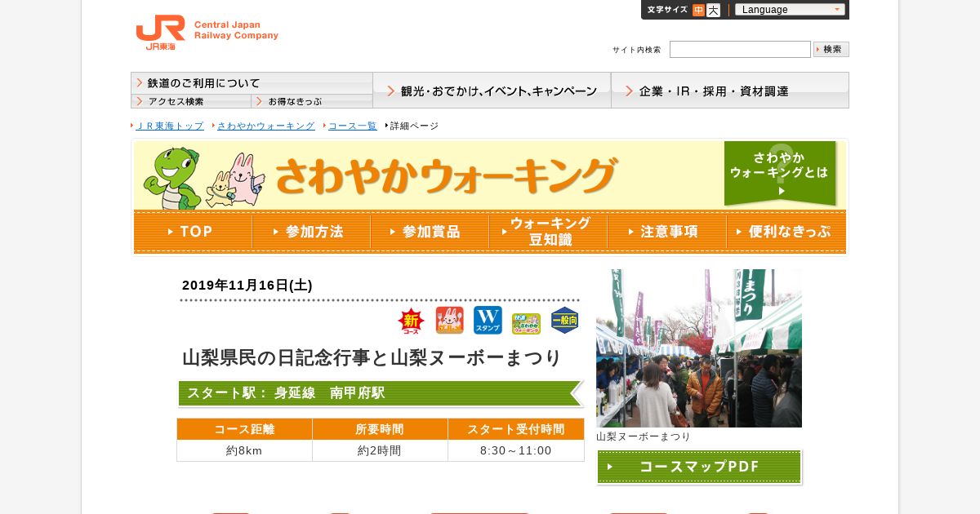Click the red 新コース icon
The width and height of the screenshot is (980, 514).
pos(411,321)
